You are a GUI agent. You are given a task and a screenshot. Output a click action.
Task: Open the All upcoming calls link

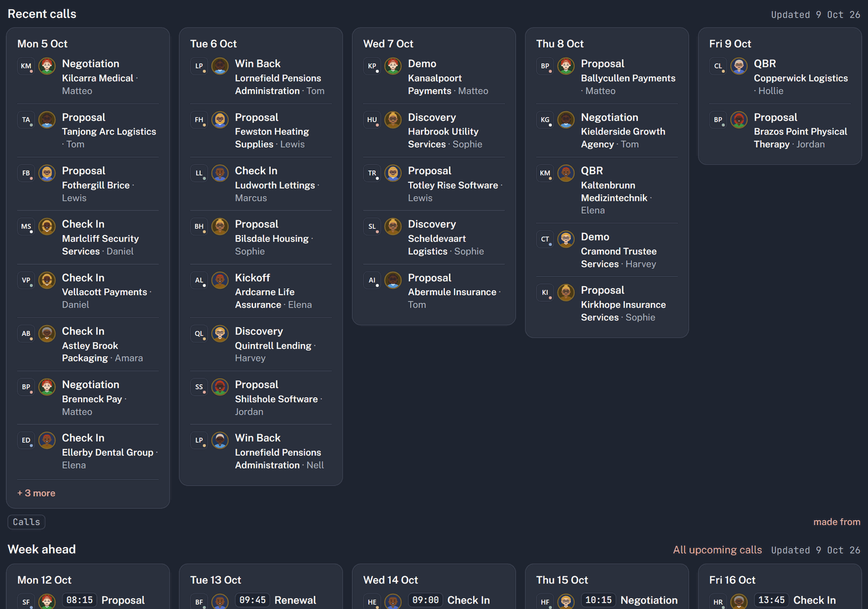click(717, 550)
